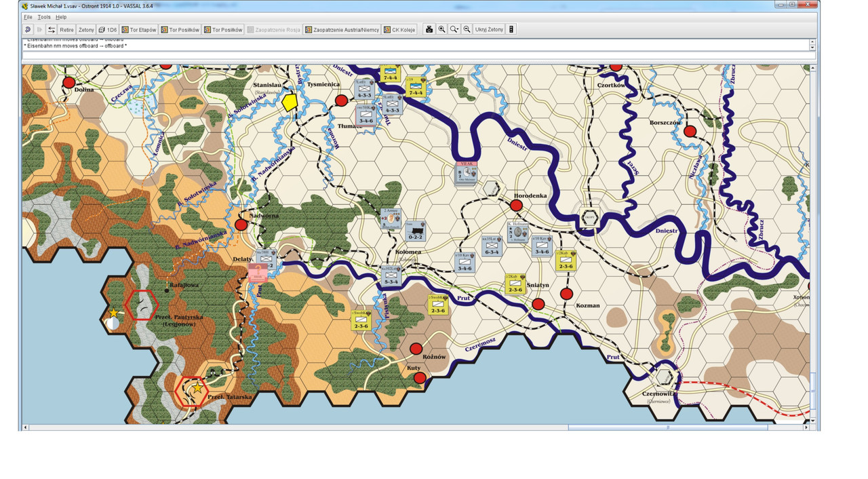
Task: Open the Help menu
Action: (x=61, y=17)
